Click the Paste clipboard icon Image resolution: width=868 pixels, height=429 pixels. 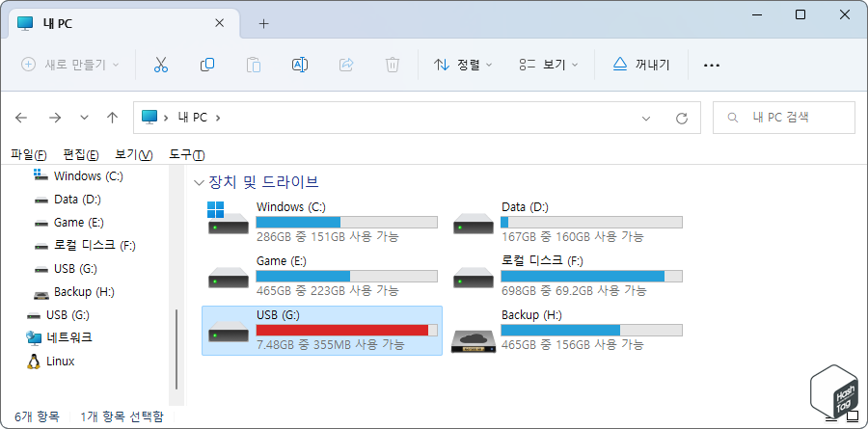[254, 65]
